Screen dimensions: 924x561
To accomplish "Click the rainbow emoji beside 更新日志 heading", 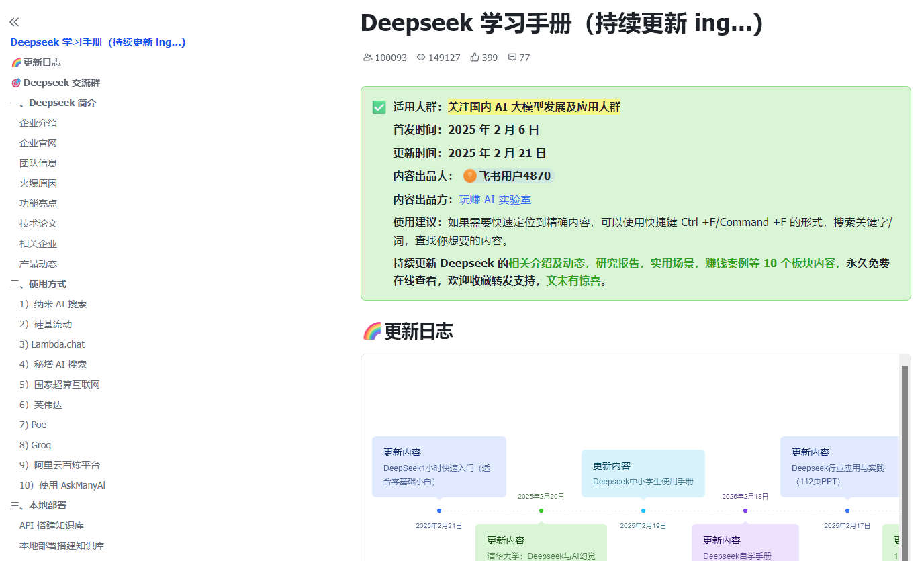I will pos(372,331).
